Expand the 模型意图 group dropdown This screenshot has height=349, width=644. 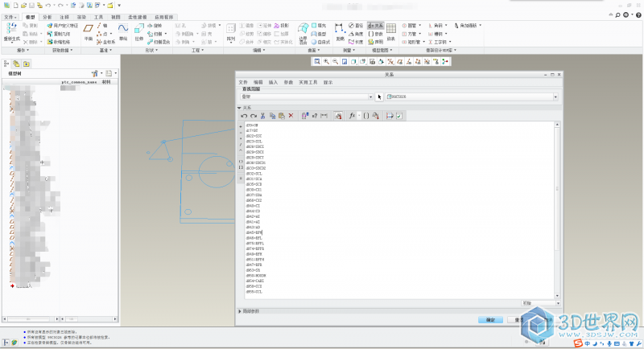[382, 51]
